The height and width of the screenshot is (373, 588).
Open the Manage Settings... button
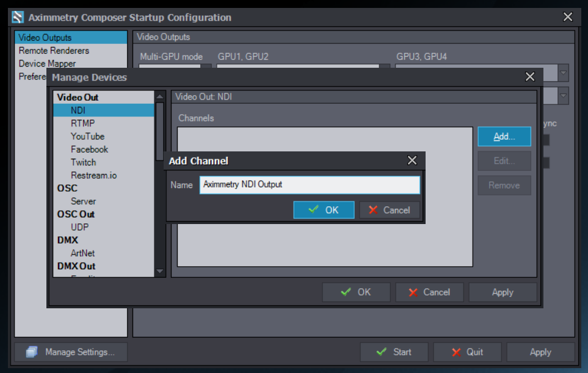pyautogui.click(x=71, y=352)
